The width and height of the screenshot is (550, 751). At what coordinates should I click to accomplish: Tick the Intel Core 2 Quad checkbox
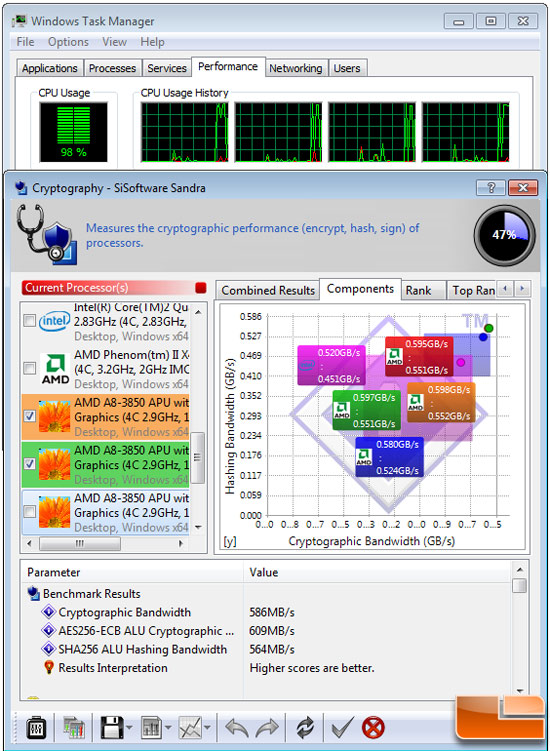click(x=30, y=320)
